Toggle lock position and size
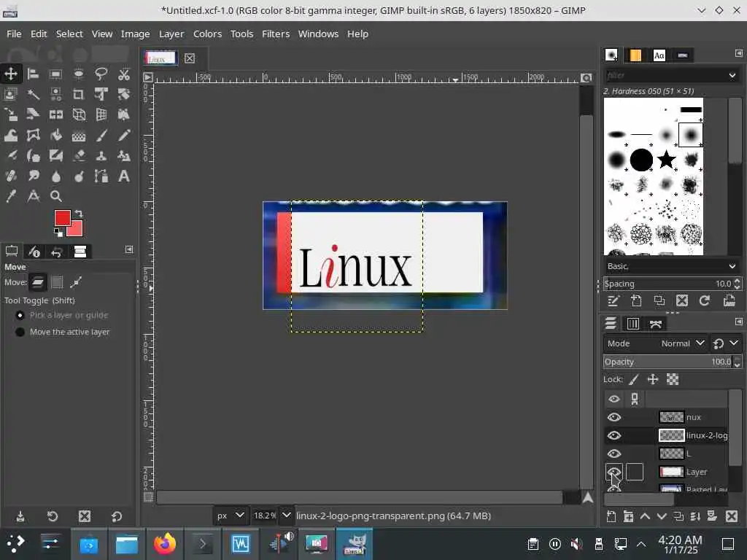Viewport: 747px width, 560px height. click(x=653, y=379)
